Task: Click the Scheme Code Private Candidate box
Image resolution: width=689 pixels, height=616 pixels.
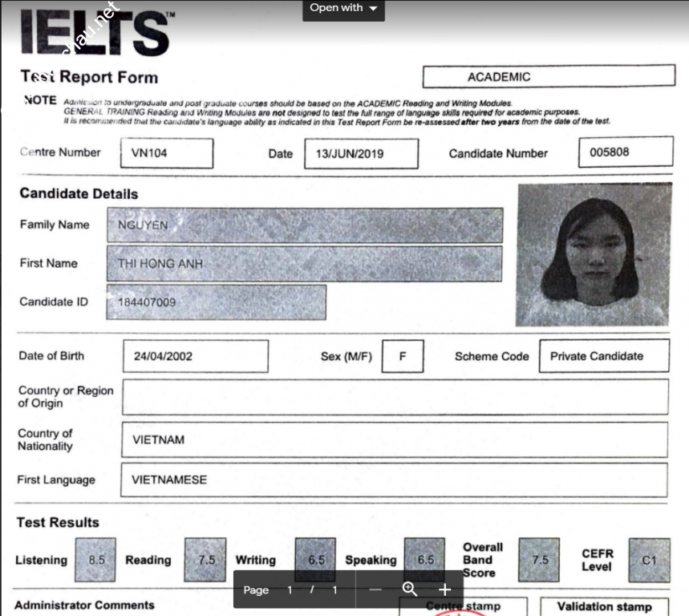Action: [x=603, y=356]
